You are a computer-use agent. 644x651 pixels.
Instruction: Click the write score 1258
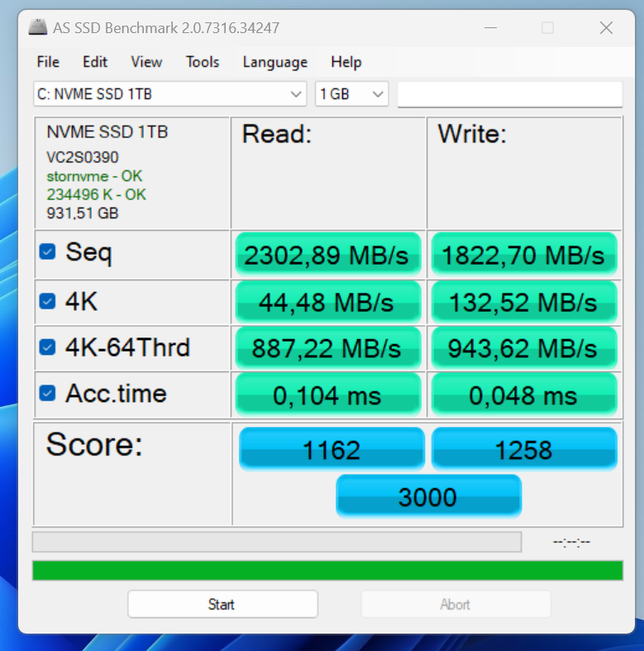[x=524, y=449]
